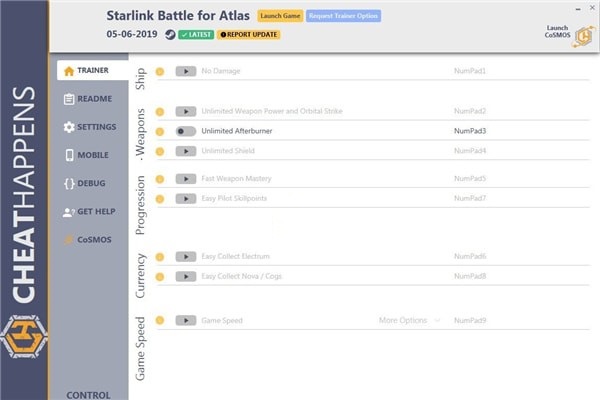Enable the Unlimited Shield cheat
The width and height of the screenshot is (600, 400).
coord(186,151)
